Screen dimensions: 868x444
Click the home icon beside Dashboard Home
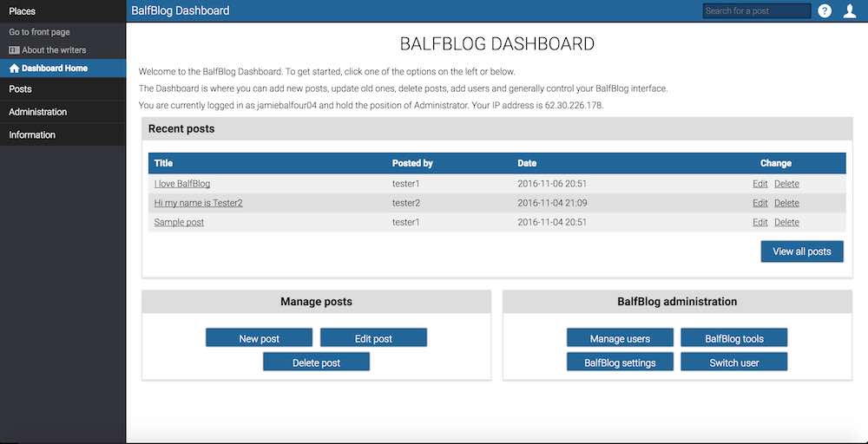click(14, 68)
